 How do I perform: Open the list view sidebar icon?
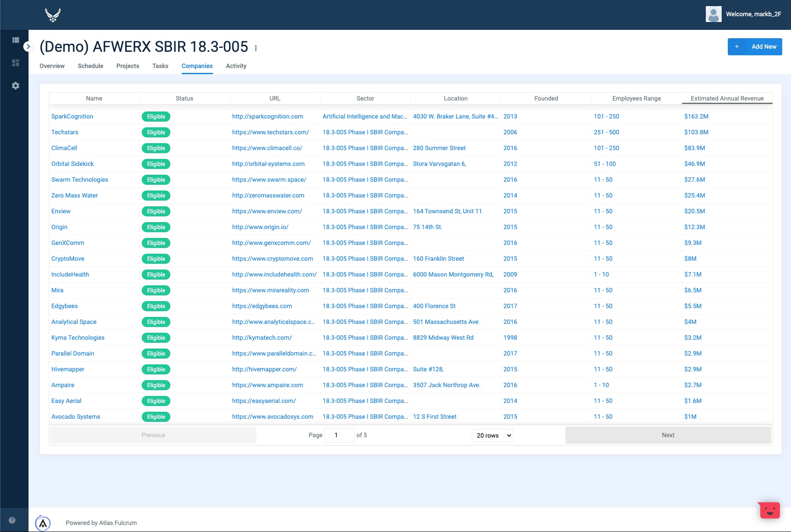pyautogui.click(x=16, y=40)
